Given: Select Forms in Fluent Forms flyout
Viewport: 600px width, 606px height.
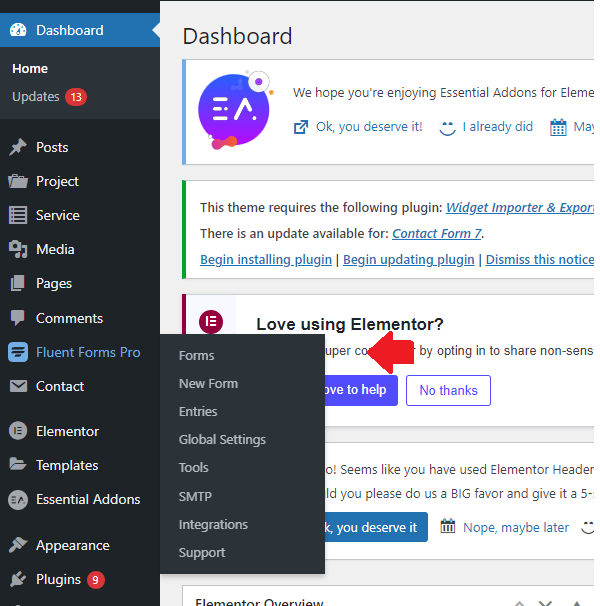Looking at the screenshot, I should (196, 356).
